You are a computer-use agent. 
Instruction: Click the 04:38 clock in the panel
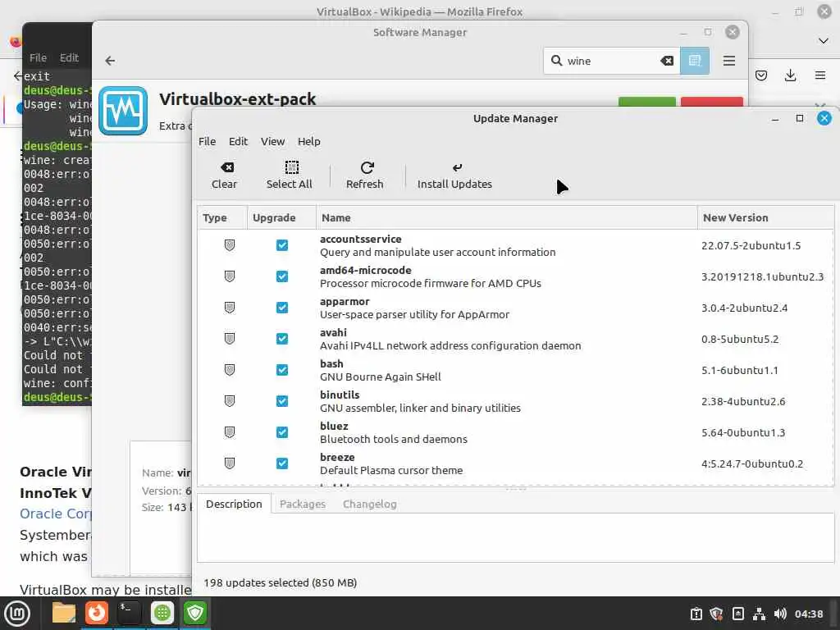[809, 614]
